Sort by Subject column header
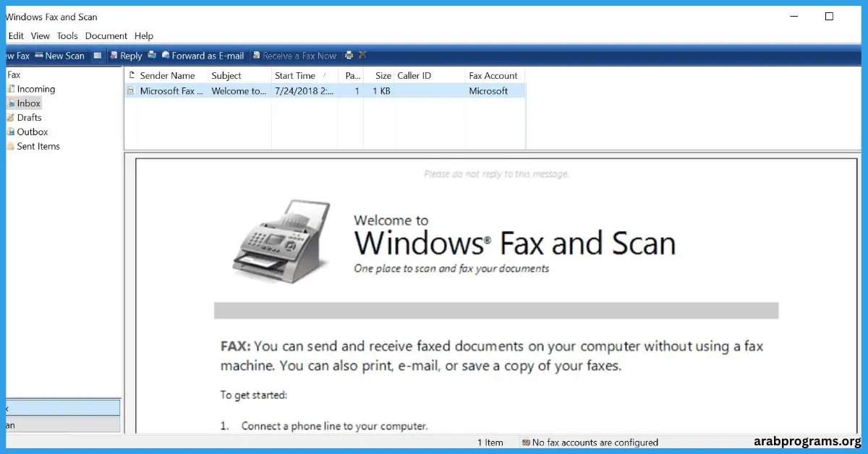The width and height of the screenshot is (868, 454). click(239, 75)
